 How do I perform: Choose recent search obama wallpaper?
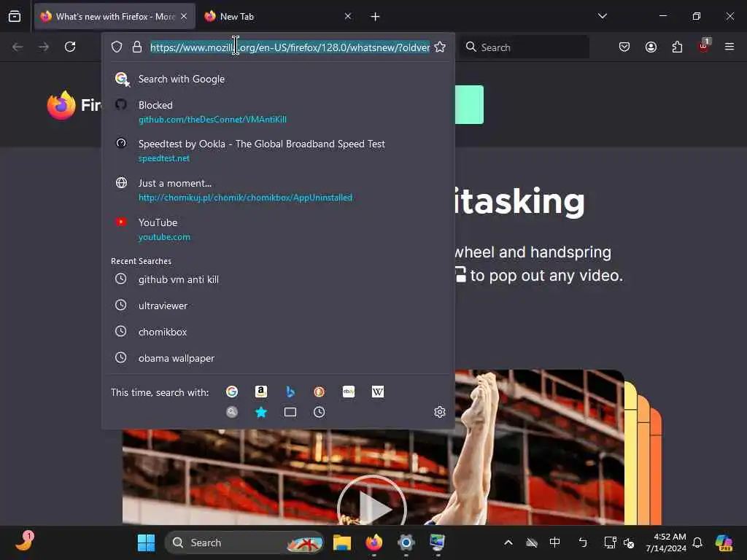click(278, 358)
